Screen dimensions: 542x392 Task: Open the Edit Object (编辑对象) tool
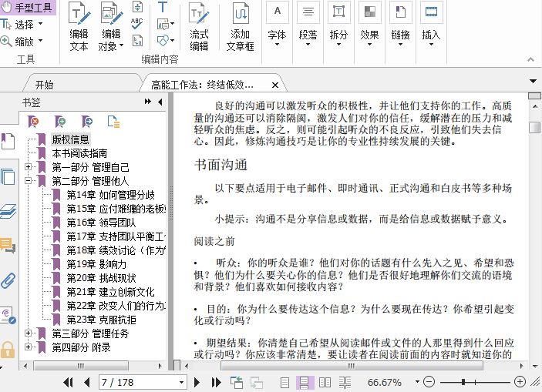[111, 27]
